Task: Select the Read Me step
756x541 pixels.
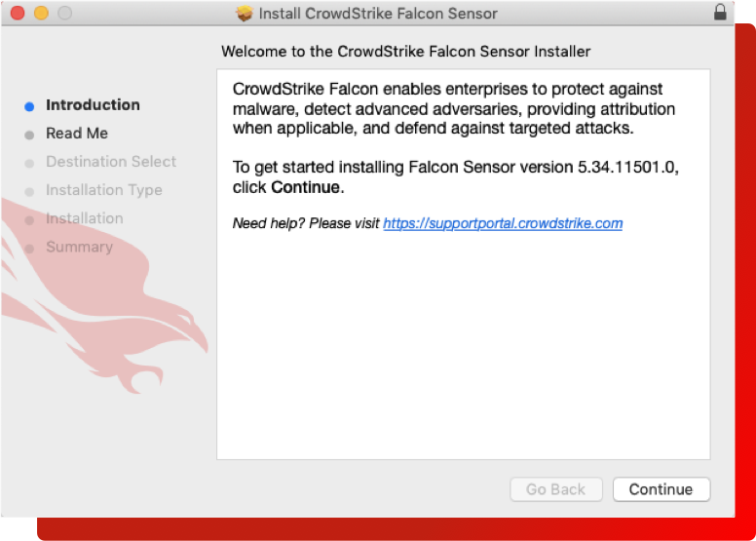Action: (77, 134)
